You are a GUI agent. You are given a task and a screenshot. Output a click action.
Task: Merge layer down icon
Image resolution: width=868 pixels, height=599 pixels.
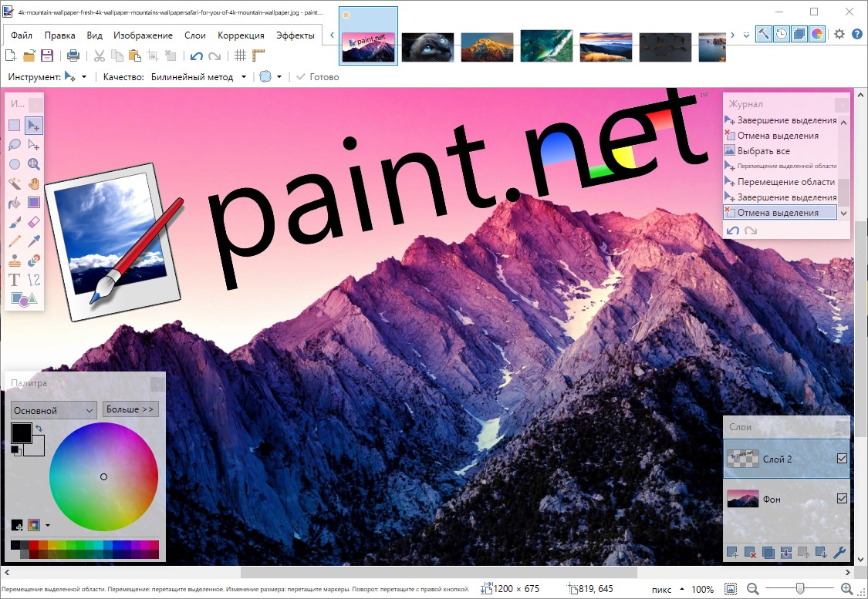[x=785, y=552]
